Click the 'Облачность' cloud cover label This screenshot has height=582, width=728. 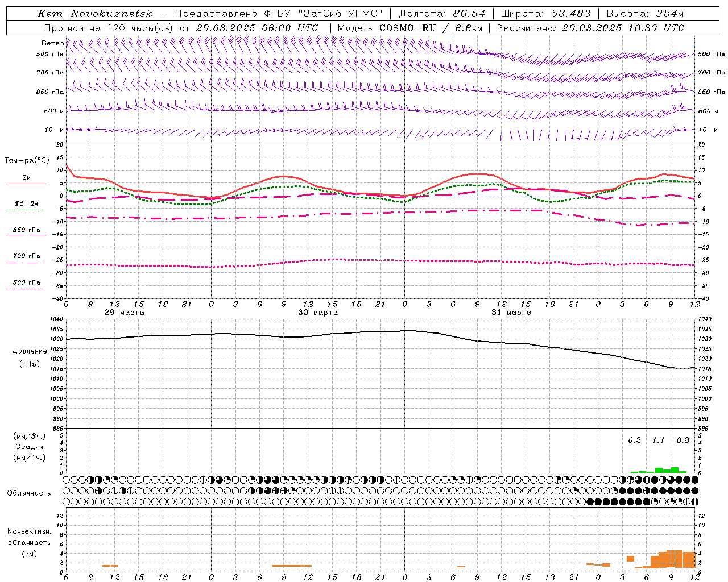(29, 493)
